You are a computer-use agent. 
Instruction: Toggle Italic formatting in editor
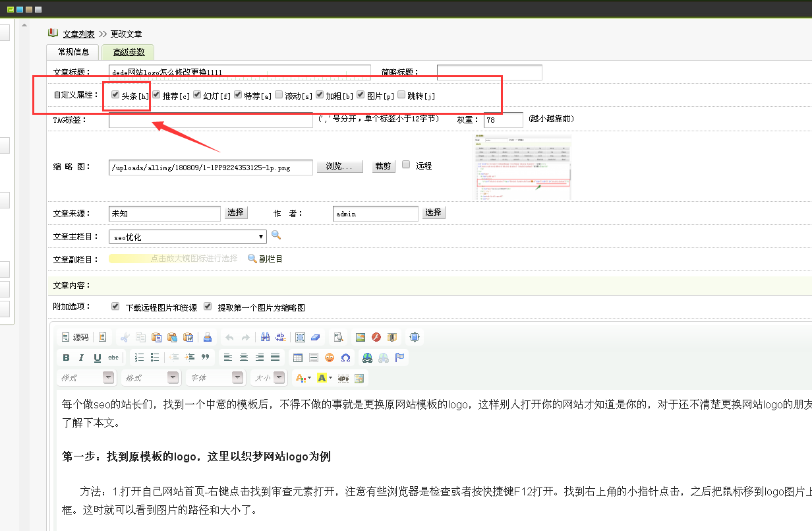pyautogui.click(x=82, y=358)
